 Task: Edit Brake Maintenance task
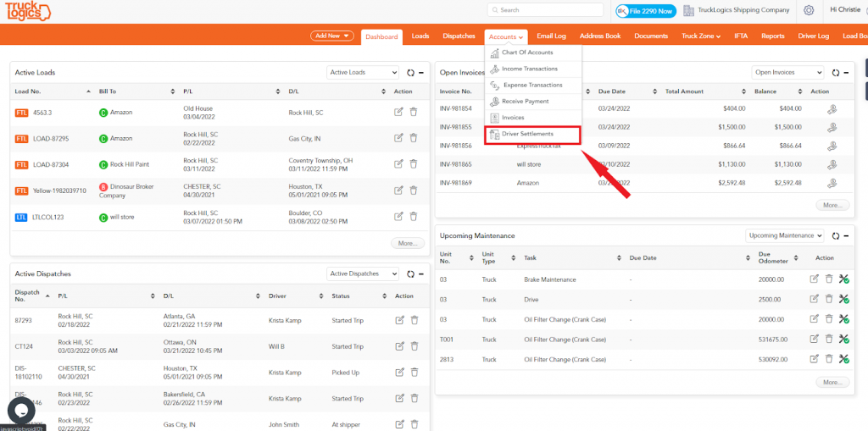814,279
